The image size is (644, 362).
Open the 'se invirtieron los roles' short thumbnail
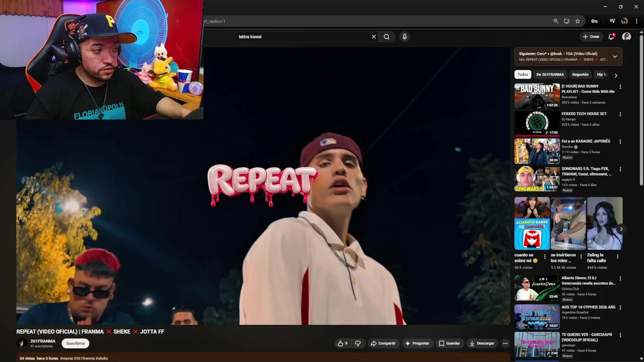click(x=568, y=223)
